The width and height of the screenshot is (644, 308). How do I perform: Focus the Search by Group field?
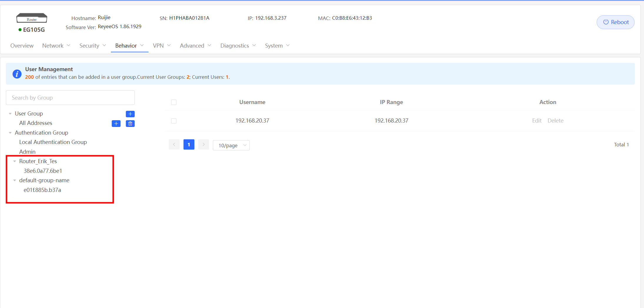pyautogui.click(x=70, y=98)
